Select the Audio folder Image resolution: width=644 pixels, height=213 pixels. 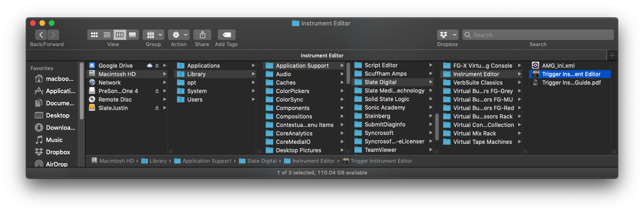[304, 74]
